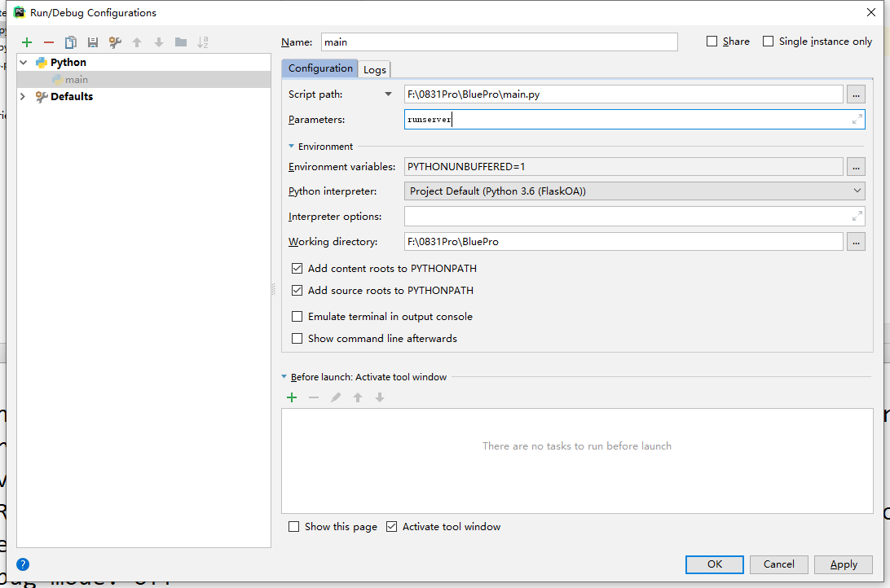Uncheck Activate tool window checkbox

pyautogui.click(x=392, y=527)
